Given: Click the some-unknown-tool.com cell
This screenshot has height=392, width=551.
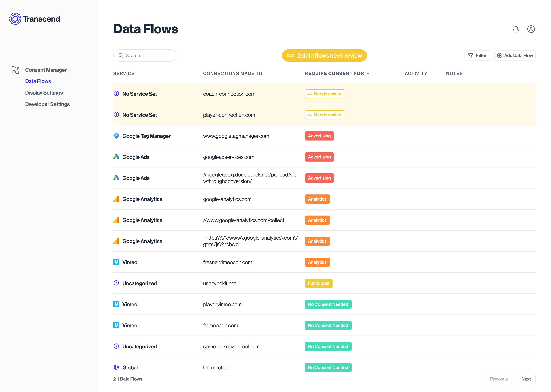Looking at the screenshot, I should point(231,347).
